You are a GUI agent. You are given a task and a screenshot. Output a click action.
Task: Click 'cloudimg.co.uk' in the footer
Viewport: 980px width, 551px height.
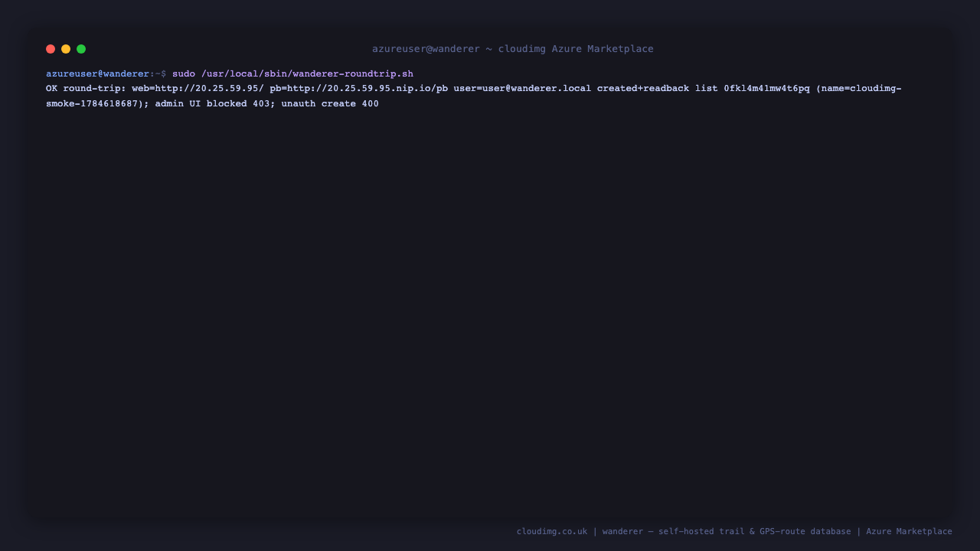click(x=552, y=532)
